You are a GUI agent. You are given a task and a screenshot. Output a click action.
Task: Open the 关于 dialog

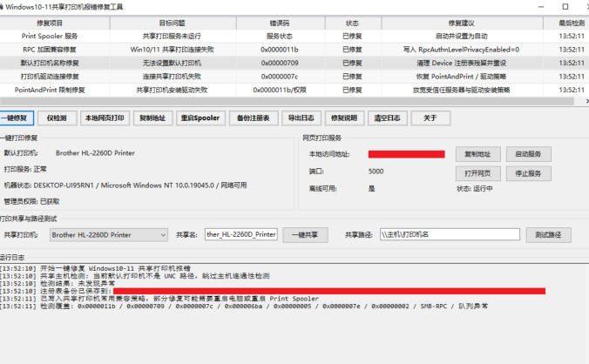coord(430,118)
